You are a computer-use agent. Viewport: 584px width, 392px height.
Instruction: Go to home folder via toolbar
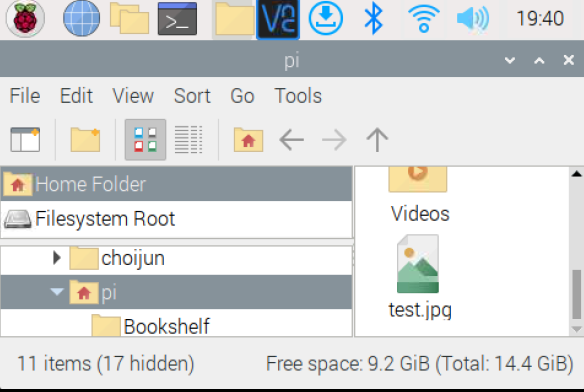(248, 140)
